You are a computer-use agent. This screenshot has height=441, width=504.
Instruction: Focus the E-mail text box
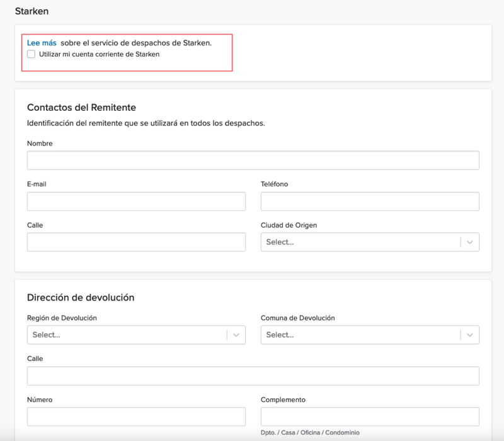(136, 202)
